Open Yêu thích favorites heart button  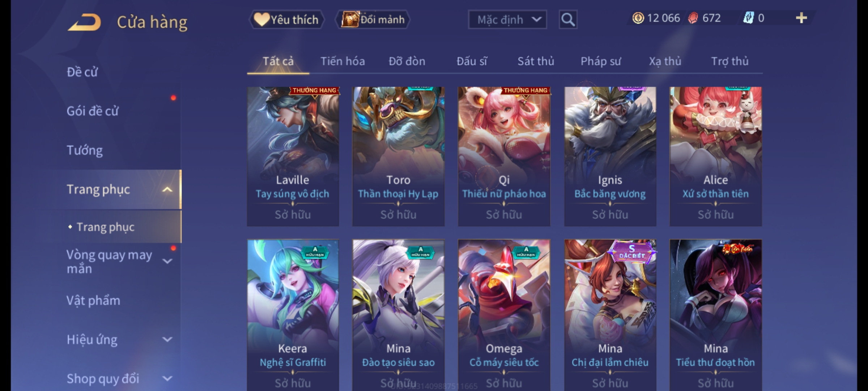286,20
